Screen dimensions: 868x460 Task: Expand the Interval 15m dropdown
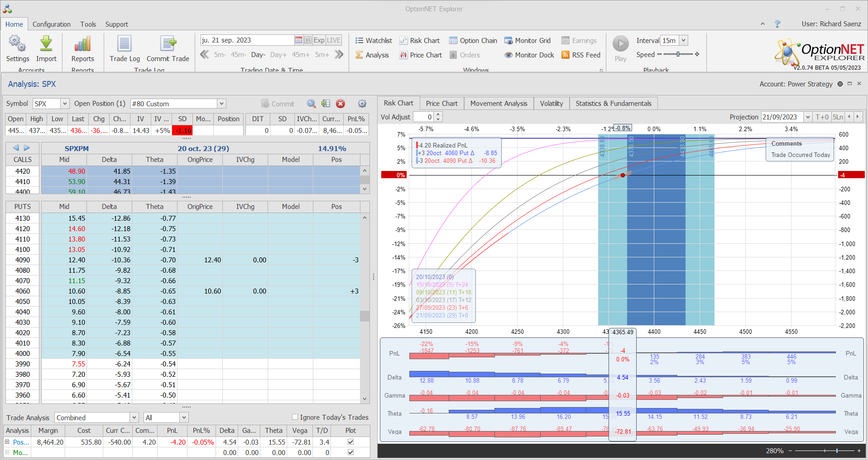pos(684,40)
